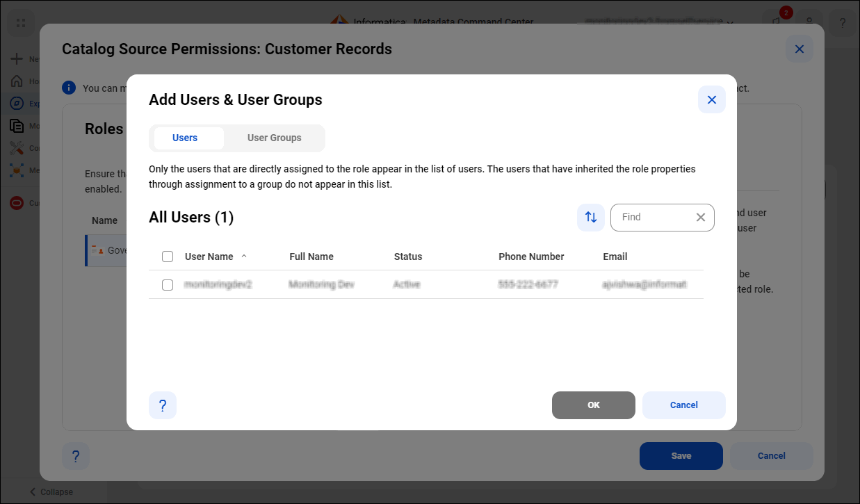Click the Phone Number column header

click(x=531, y=257)
